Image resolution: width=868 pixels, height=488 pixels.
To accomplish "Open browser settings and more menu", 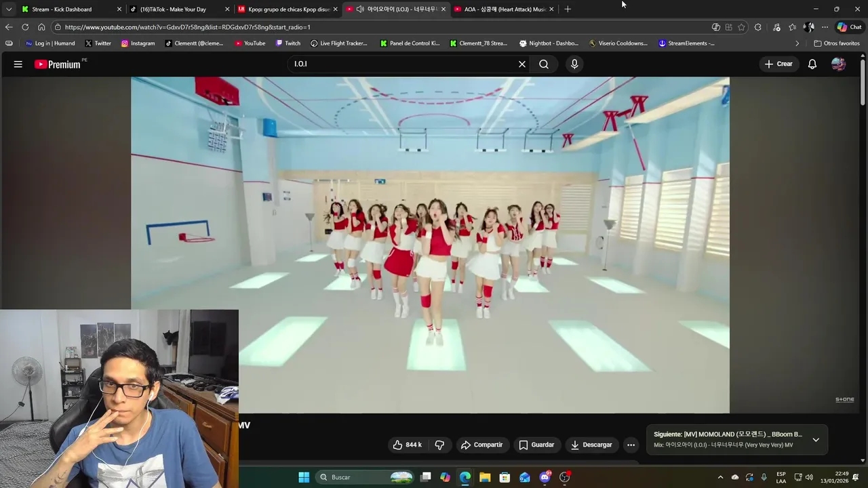I will tap(825, 27).
